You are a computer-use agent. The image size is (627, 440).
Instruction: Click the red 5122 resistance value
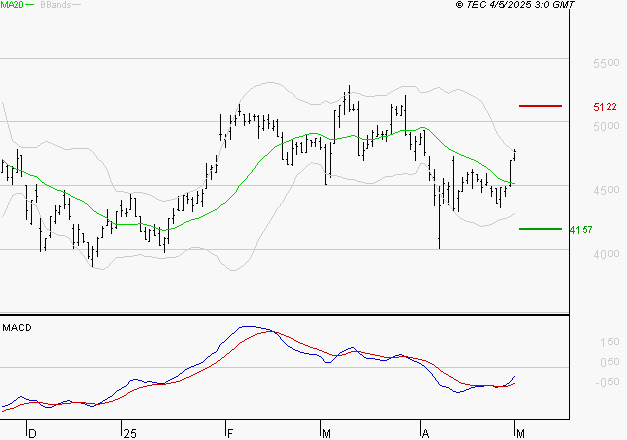(x=605, y=107)
